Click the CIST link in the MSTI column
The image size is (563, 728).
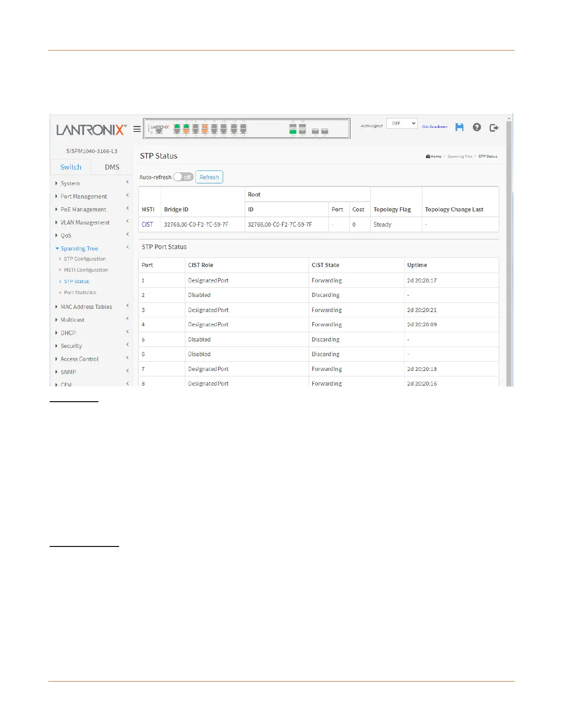(x=147, y=224)
